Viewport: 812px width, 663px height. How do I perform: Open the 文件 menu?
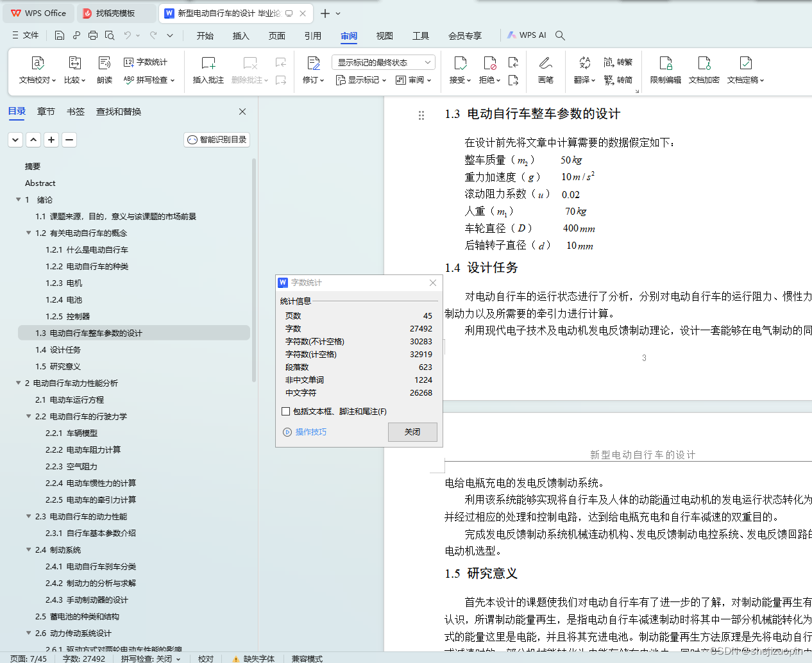click(x=26, y=35)
